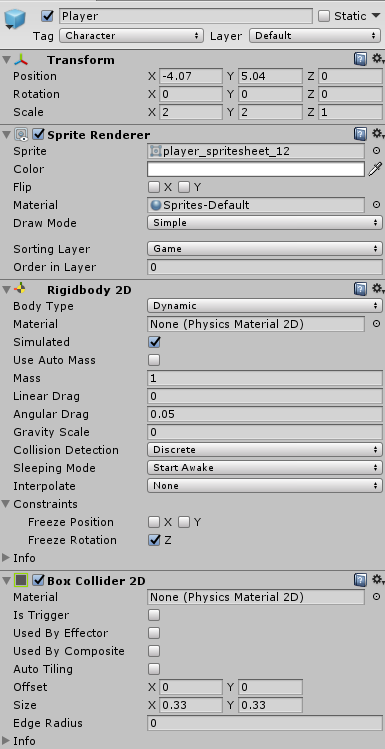Open Box Collider 2D help icon
This screenshot has height=749, width=385.
click(x=360, y=580)
